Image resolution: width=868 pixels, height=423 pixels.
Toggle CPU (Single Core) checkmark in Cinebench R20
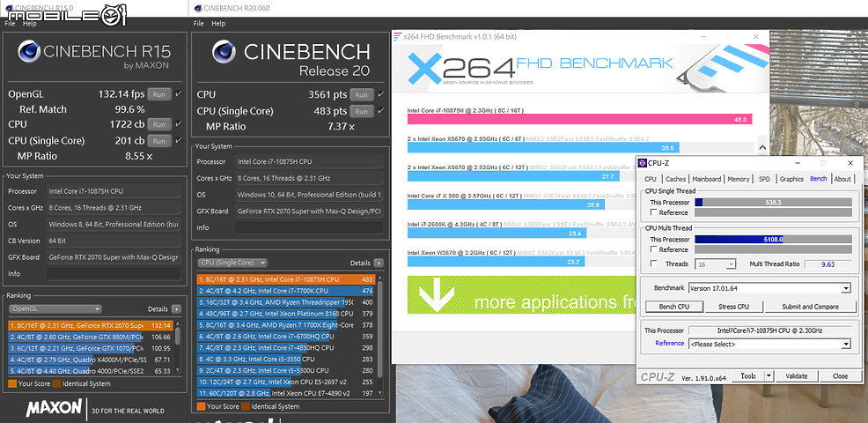point(380,111)
